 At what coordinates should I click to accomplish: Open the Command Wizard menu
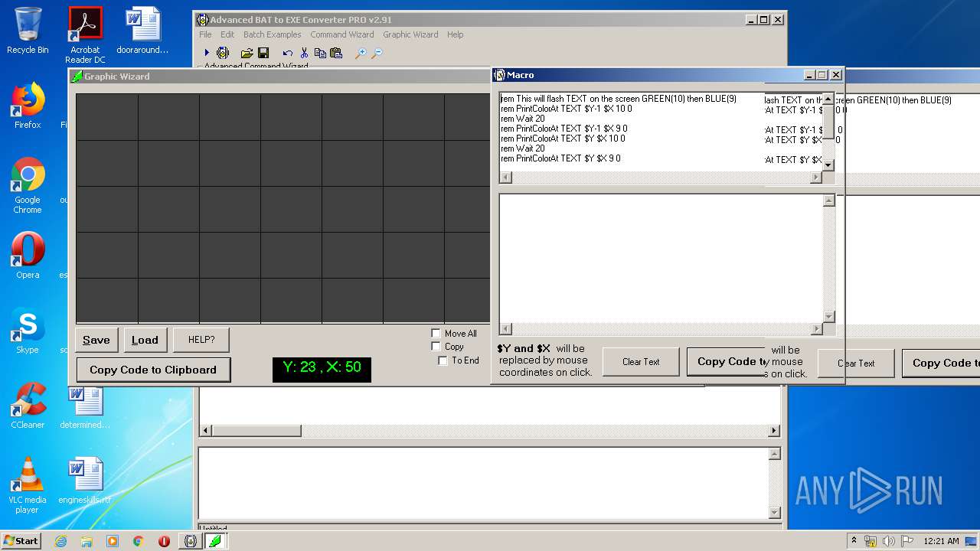point(341,34)
